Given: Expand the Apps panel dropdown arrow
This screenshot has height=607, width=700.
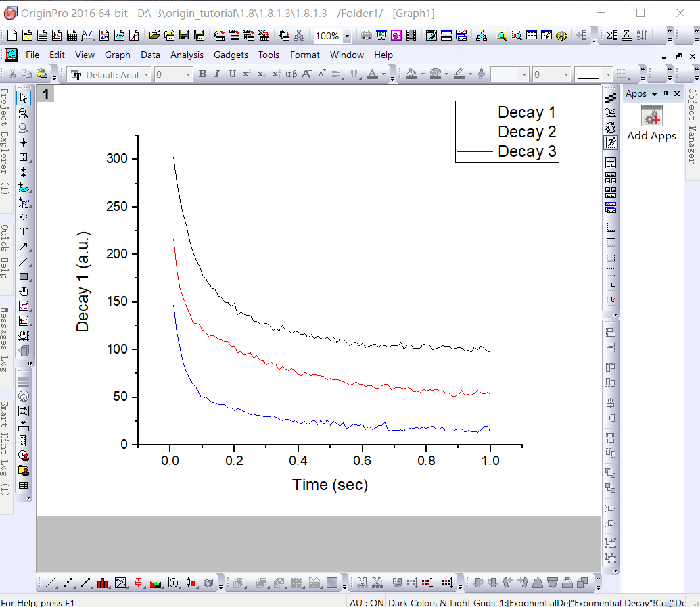Looking at the screenshot, I should [654, 94].
